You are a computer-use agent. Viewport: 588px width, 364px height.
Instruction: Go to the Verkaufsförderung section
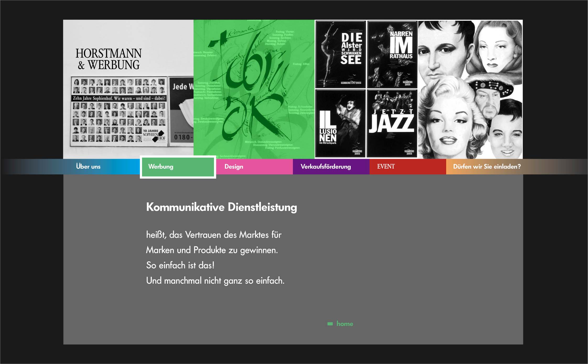coord(326,167)
